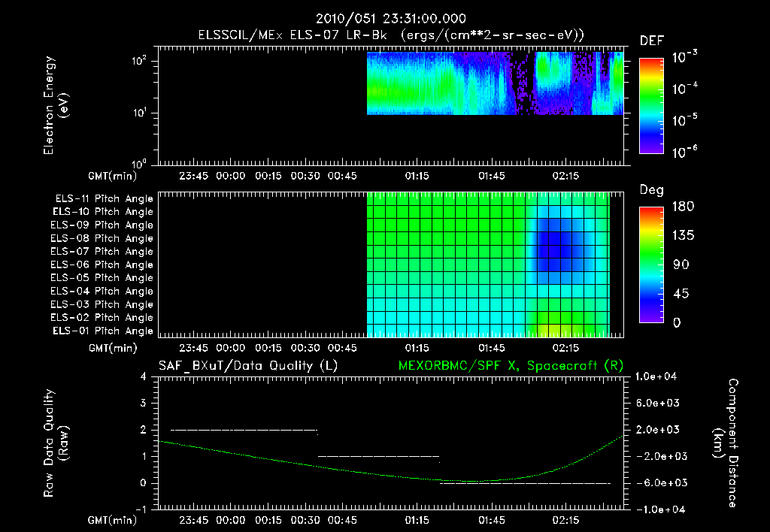Click the ELS-03 Pitch Angle row label
This screenshot has width=770, height=532.
[102, 304]
